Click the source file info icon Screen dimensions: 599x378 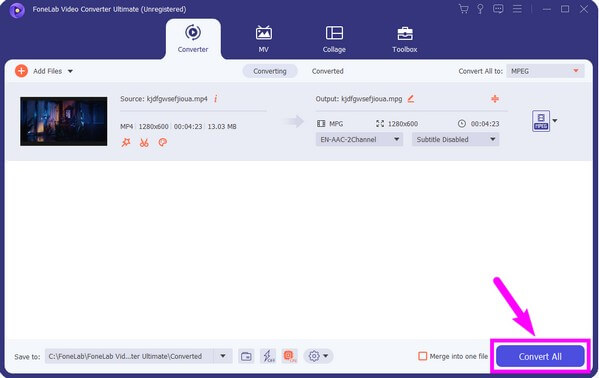[215, 99]
